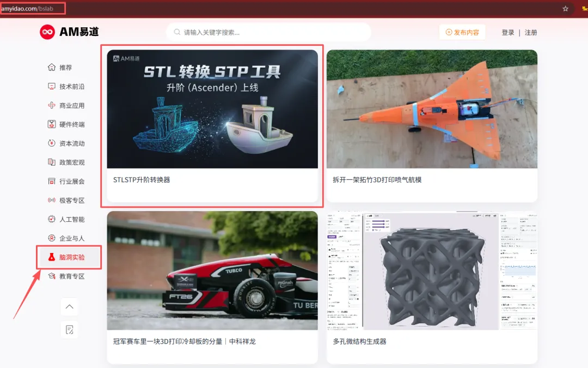588x368 pixels.
Task: Click the search magnifier icon
Action: point(177,32)
